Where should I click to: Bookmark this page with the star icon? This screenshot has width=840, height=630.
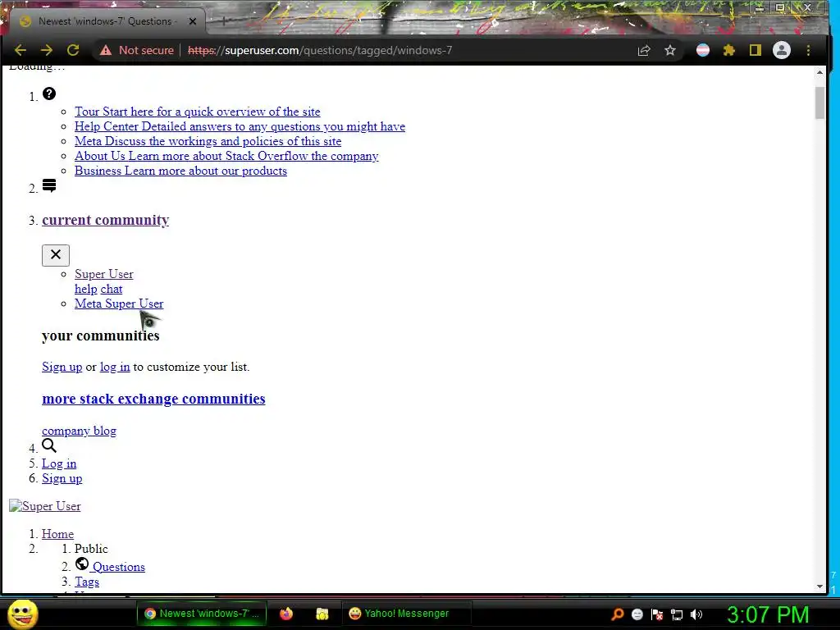(x=670, y=50)
